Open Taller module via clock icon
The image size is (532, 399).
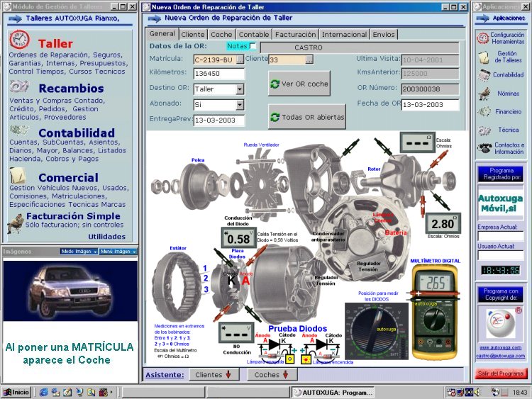[19, 40]
